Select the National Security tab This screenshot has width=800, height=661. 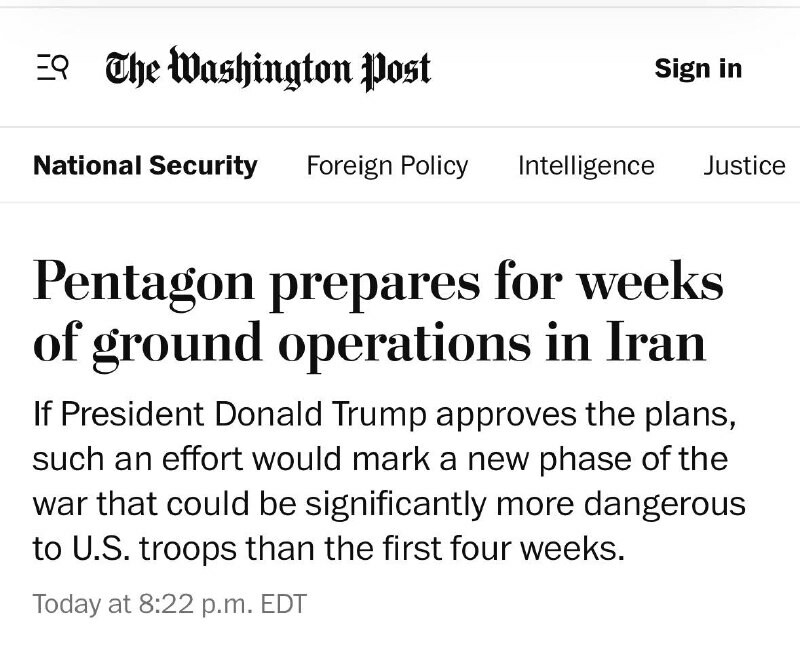[x=145, y=165]
